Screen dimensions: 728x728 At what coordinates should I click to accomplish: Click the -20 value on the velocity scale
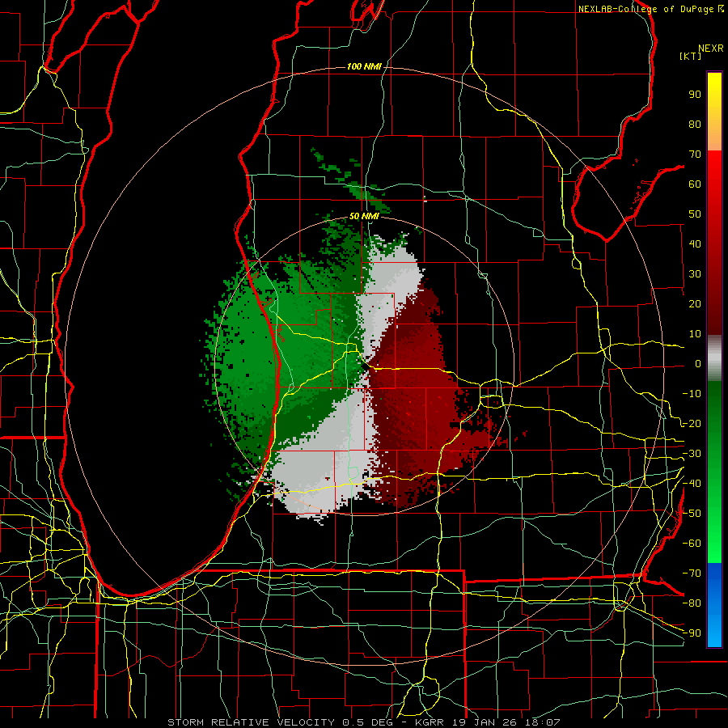pos(692,423)
